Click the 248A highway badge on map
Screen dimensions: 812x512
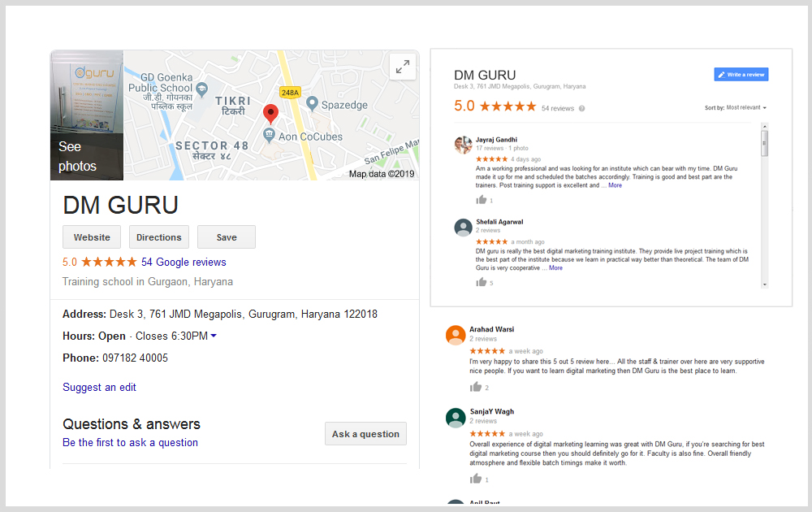pyautogui.click(x=290, y=93)
